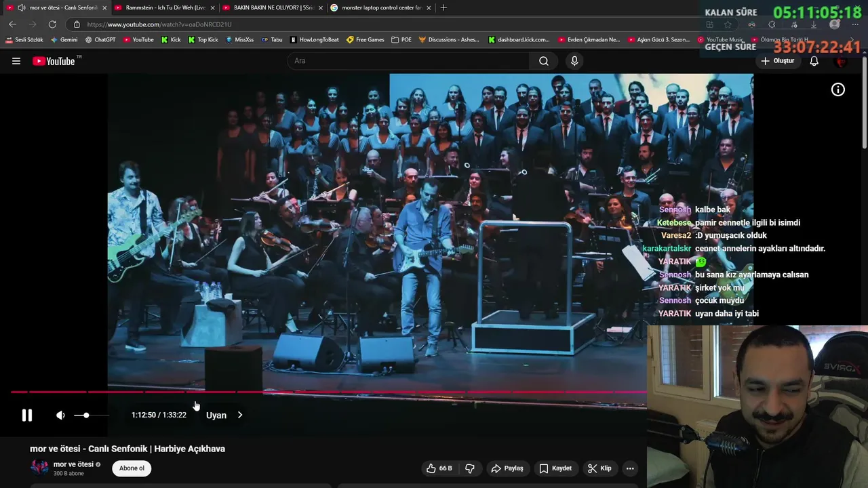Open the 'Oluştur' create button
This screenshot has width=868, height=488.
777,61
